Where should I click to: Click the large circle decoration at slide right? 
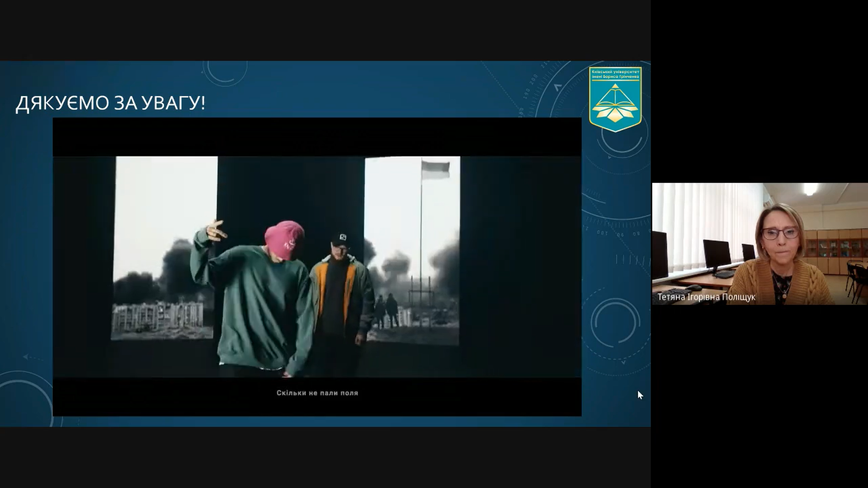616,322
